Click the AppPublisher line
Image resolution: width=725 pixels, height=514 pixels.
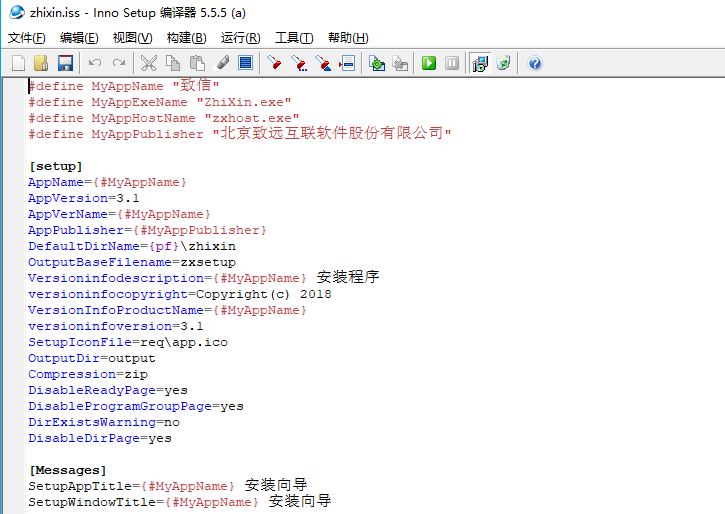147,230
